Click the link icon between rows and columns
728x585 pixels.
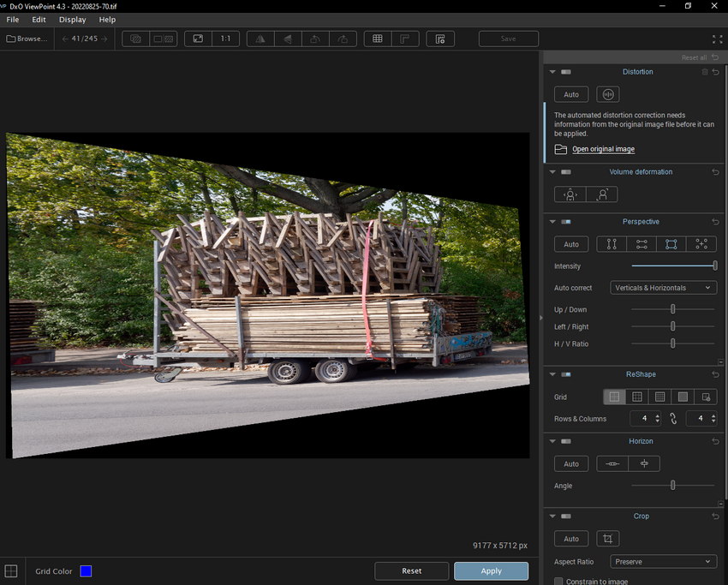[672, 419]
